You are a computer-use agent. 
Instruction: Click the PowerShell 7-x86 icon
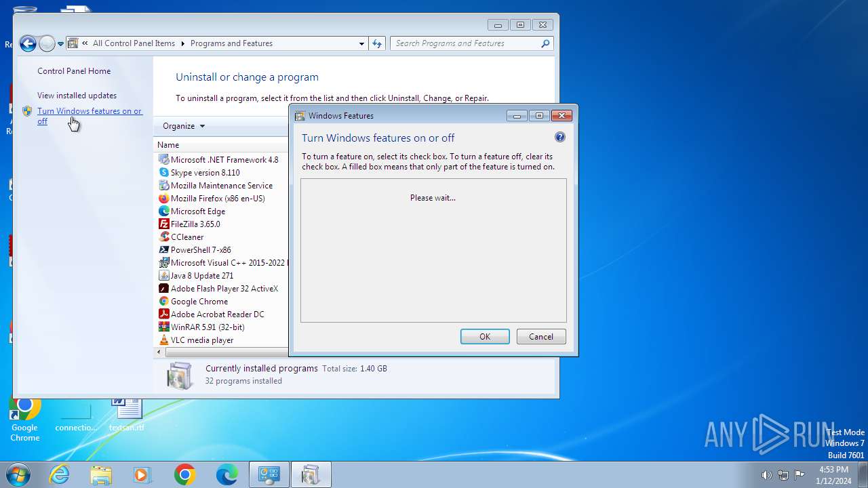coord(163,250)
